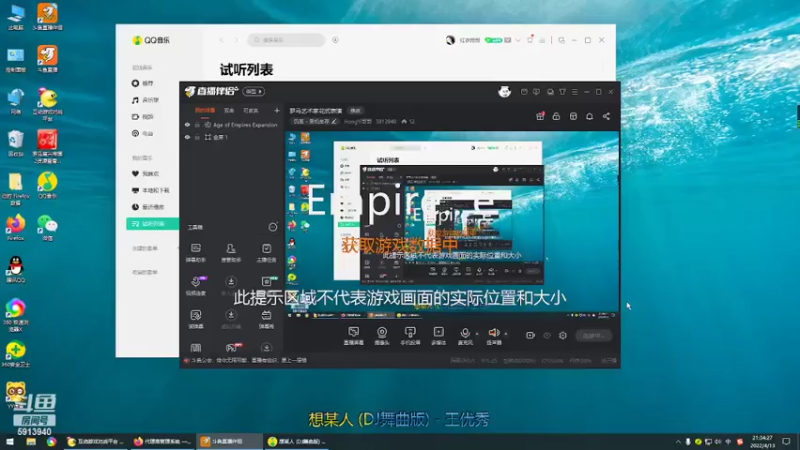Click the announcement text in streaming status bar
Image resolution: width=800 pixels, height=450 pixels.
pos(248,360)
